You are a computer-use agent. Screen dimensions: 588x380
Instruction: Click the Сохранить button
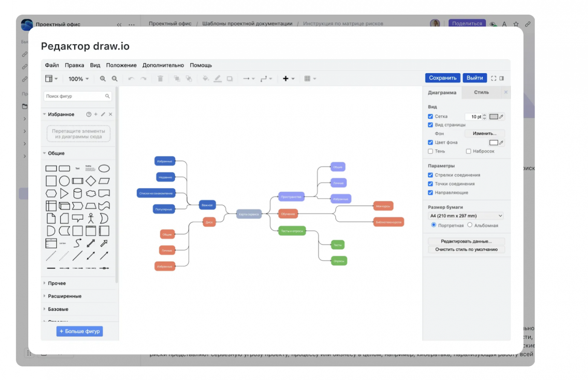point(443,78)
